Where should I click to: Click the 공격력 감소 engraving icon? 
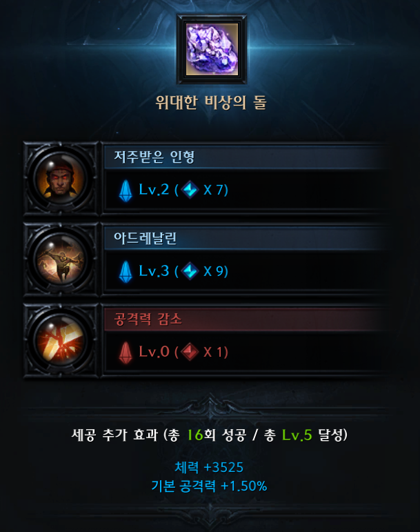(x=60, y=340)
